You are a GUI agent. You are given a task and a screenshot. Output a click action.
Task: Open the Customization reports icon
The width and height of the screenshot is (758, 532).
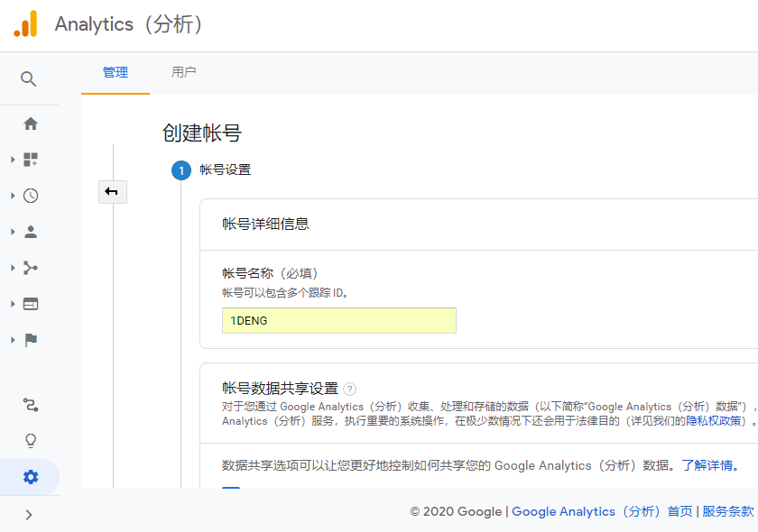[x=30, y=159]
